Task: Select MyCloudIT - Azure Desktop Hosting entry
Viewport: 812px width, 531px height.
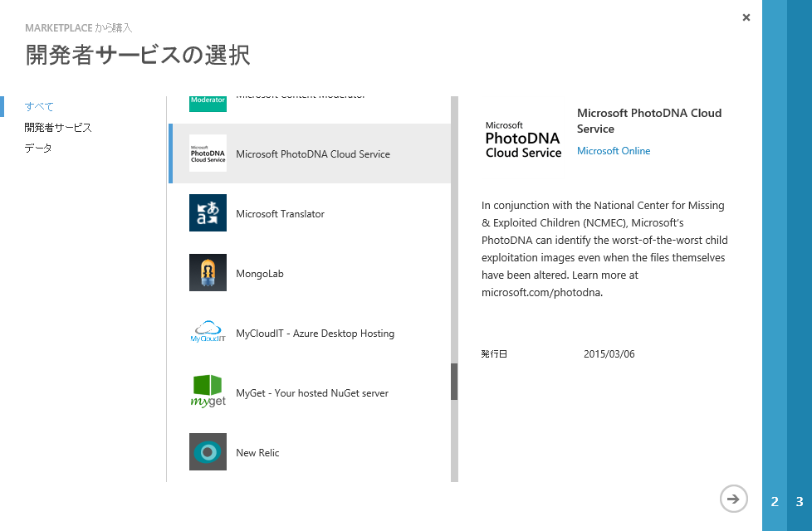Action: pos(315,334)
